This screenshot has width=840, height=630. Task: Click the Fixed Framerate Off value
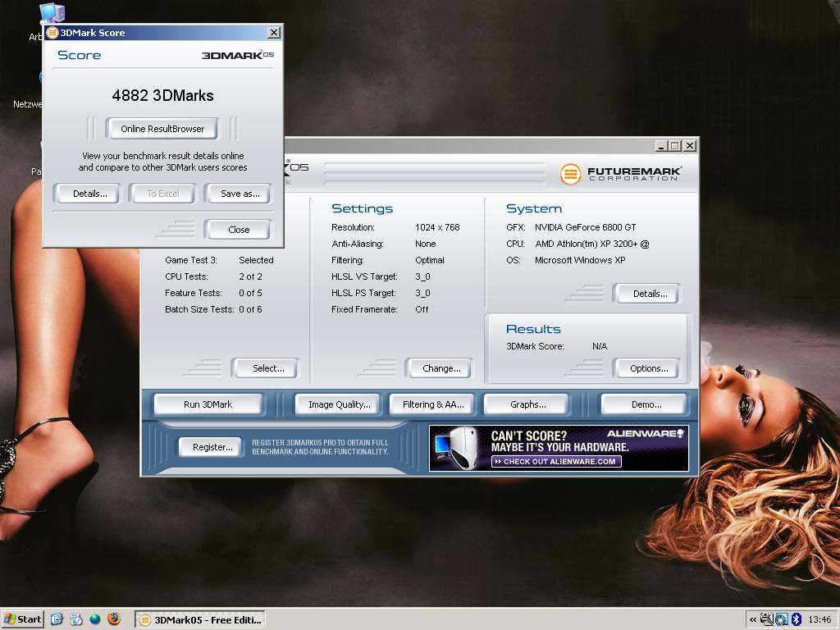(x=422, y=309)
